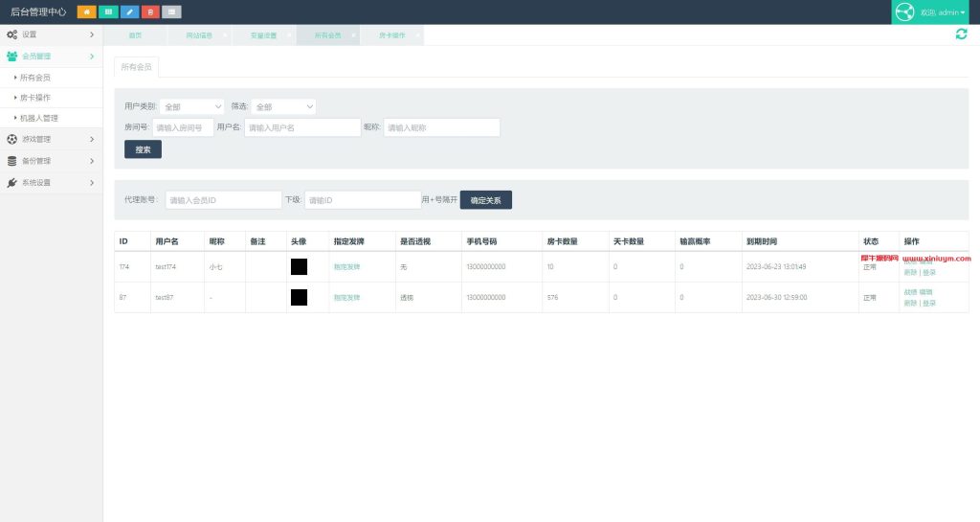The image size is (980, 522).
Task: Click the 搜索 search button
Action: (x=143, y=149)
